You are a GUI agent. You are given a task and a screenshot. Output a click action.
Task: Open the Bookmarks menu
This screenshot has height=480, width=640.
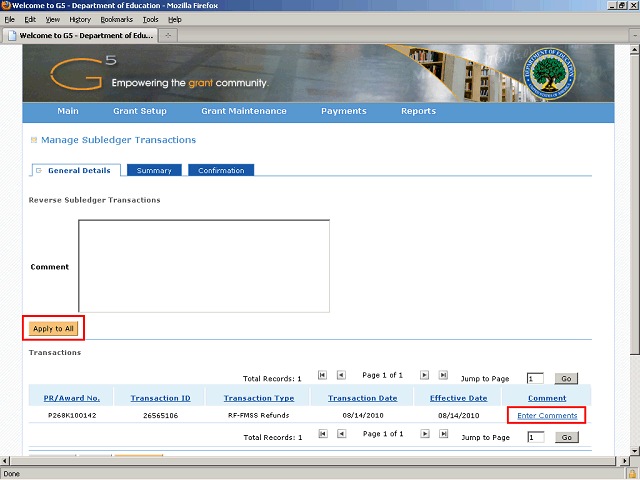click(x=117, y=20)
